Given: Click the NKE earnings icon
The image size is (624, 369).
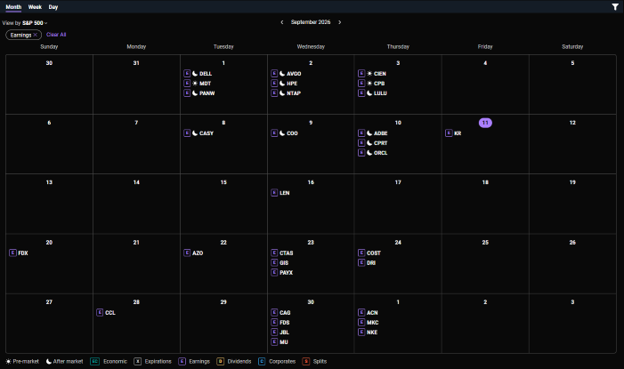Looking at the screenshot, I should click(x=361, y=332).
